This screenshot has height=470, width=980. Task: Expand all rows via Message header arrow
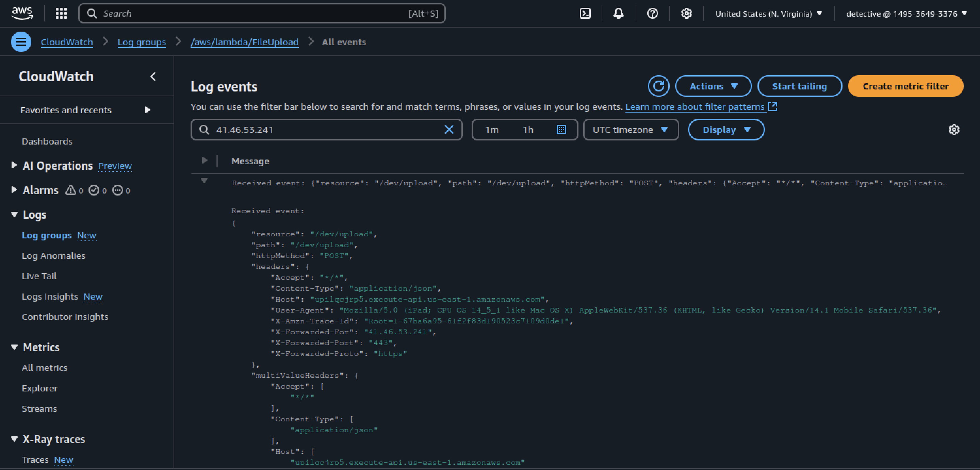204,161
